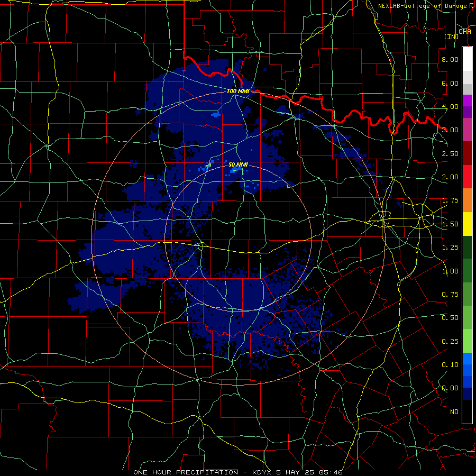This screenshot has height=476, width=476.
Task: Click the 1.75 legend value
Action: (x=450, y=200)
